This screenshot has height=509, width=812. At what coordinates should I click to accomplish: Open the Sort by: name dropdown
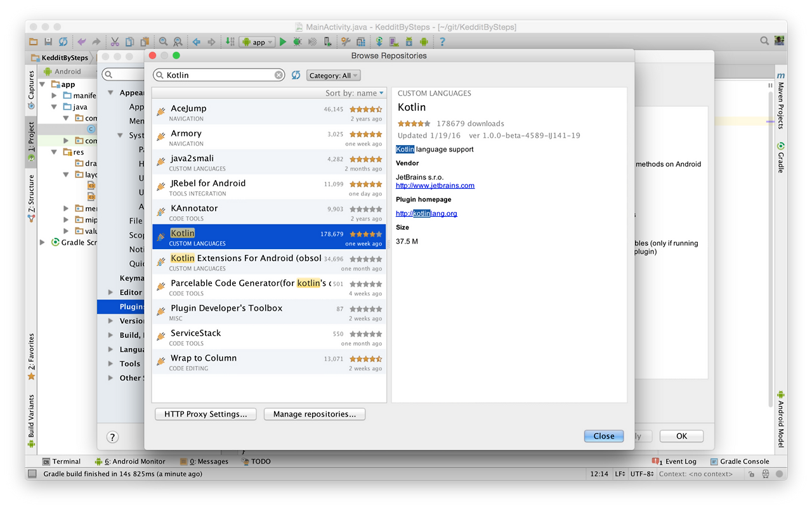tap(355, 93)
